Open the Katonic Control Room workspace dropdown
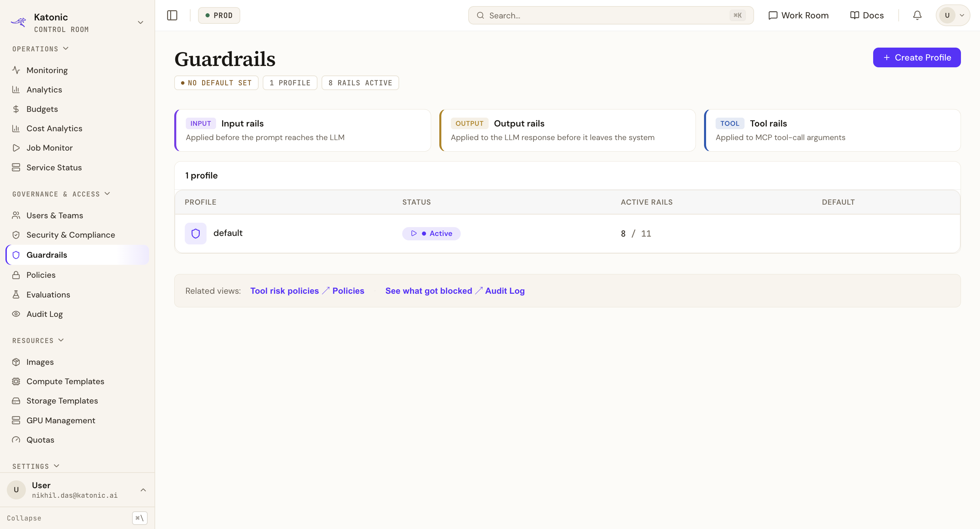Viewport: 980px width, 529px height. (141, 22)
